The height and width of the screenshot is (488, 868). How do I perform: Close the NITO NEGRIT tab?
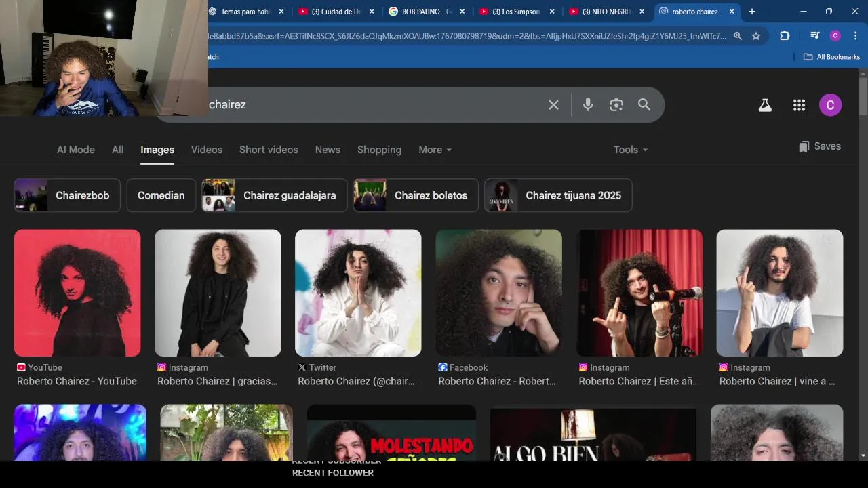click(642, 12)
